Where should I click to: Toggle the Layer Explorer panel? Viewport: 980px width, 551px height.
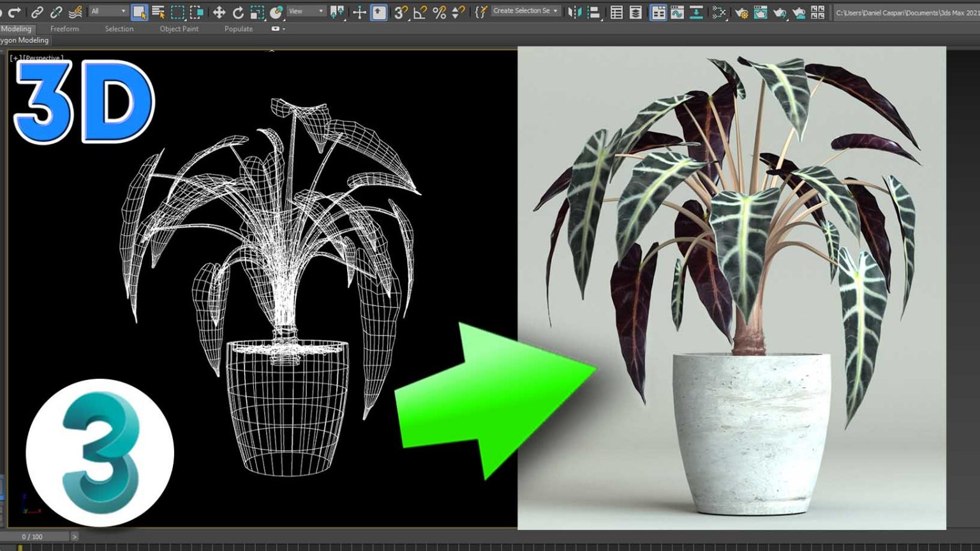[x=635, y=11]
